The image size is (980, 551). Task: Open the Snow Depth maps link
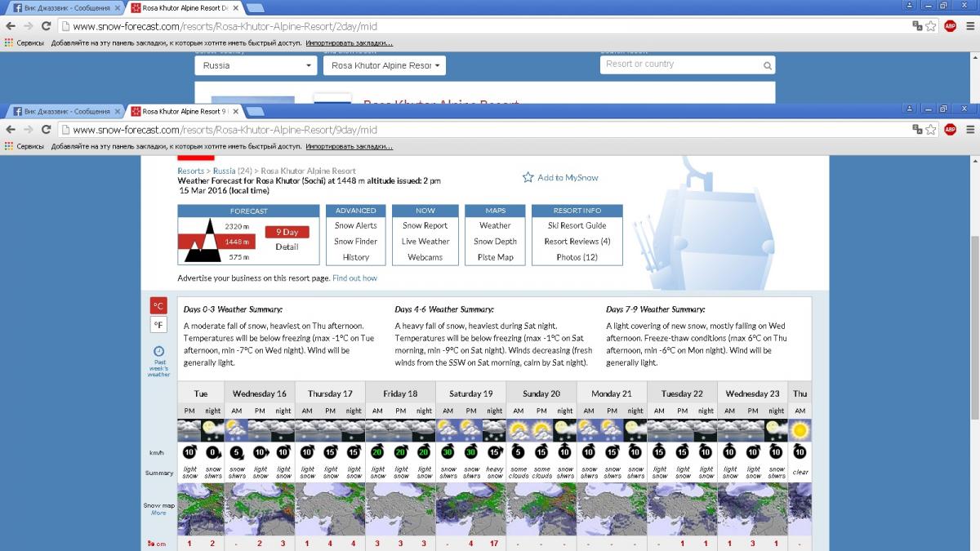[x=495, y=242]
